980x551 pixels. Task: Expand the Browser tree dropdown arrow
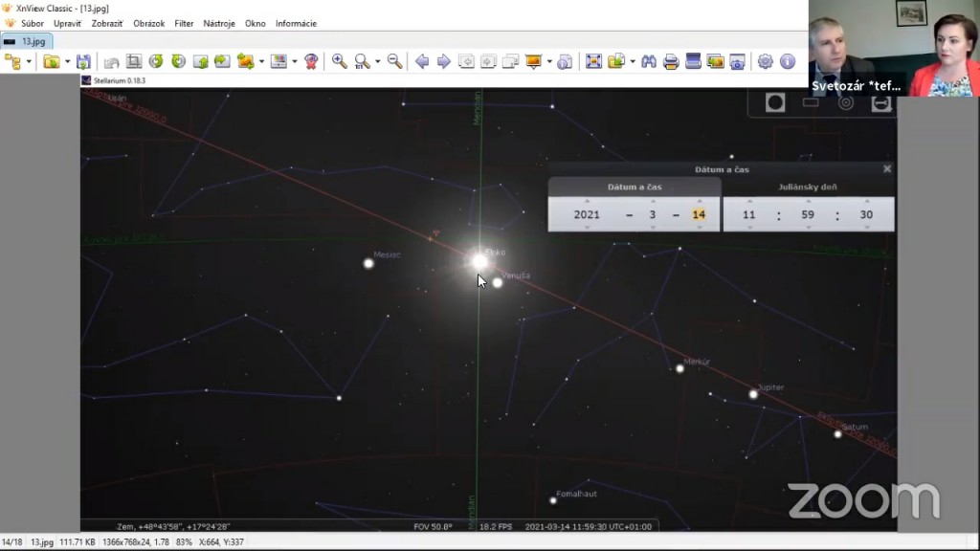click(29, 62)
